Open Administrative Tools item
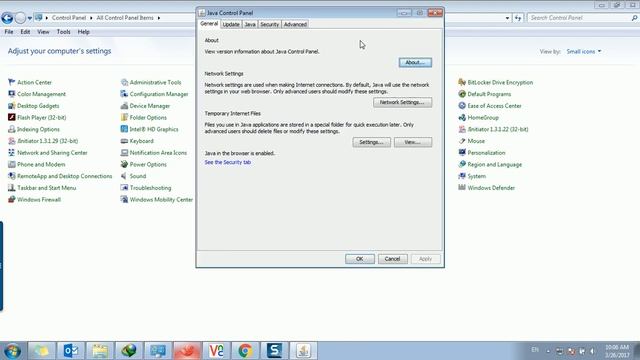This screenshot has width=640, height=360. (151, 82)
